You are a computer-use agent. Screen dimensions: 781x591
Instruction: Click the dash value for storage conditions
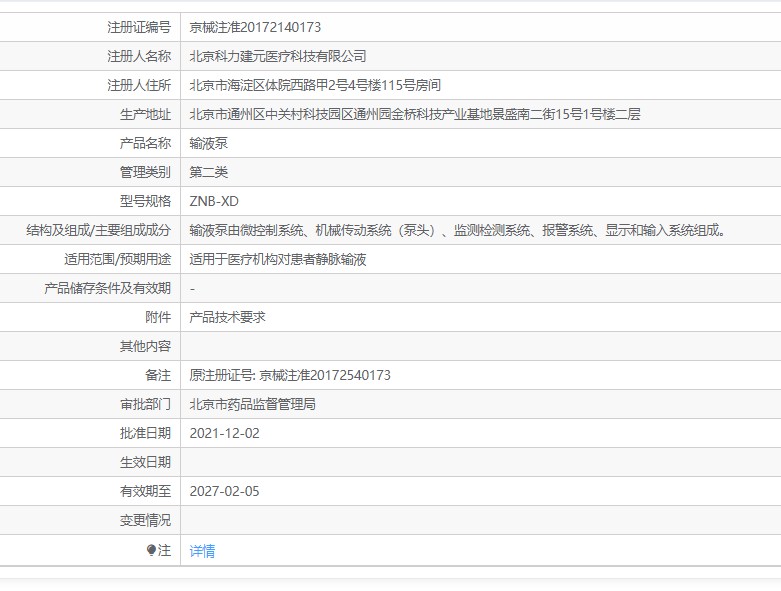(192, 289)
